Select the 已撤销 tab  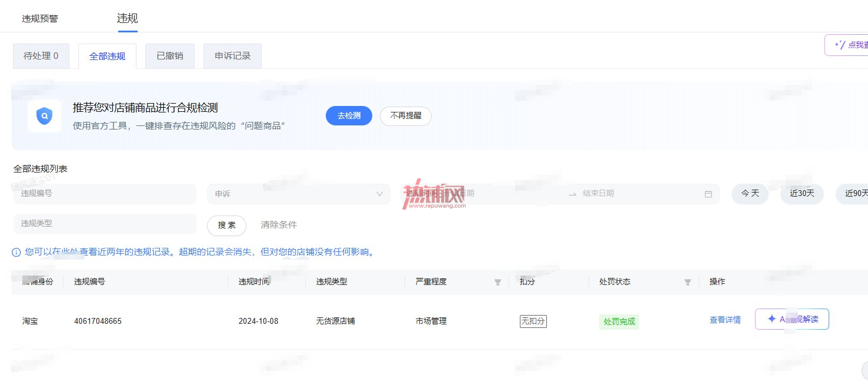click(x=170, y=56)
